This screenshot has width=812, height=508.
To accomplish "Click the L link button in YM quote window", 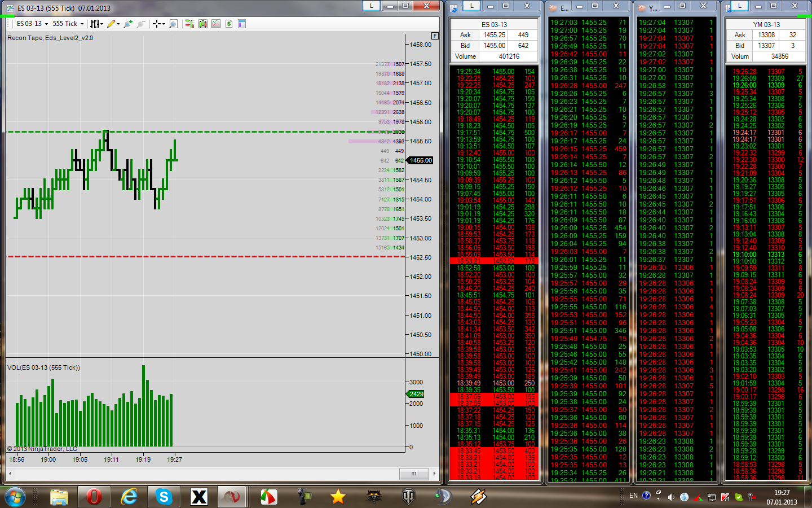I will [739, 6].
